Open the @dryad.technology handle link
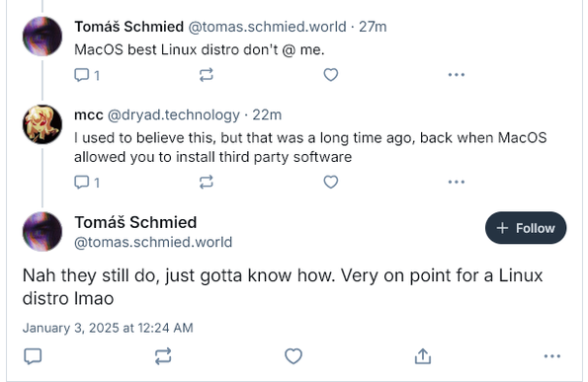Image resolution: width=588 pixels, height=382 pixels. [174, 115]
